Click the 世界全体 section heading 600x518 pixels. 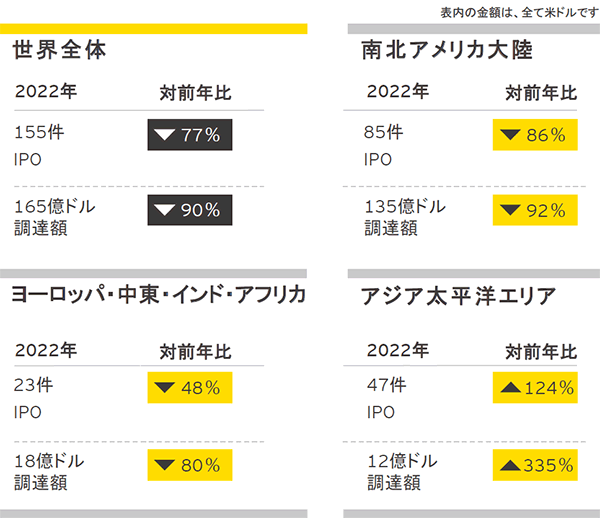pyautogui.click(x=60, y=50)
